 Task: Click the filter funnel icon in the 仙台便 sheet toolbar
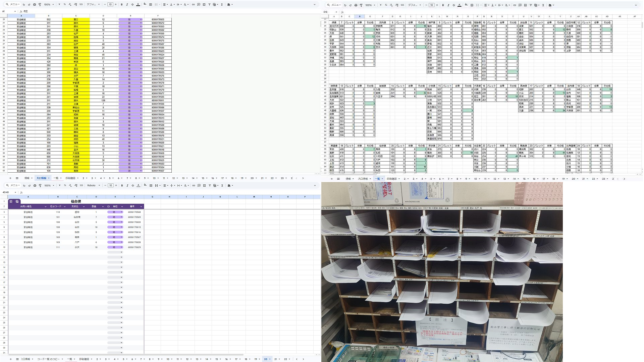click(210, 185)
